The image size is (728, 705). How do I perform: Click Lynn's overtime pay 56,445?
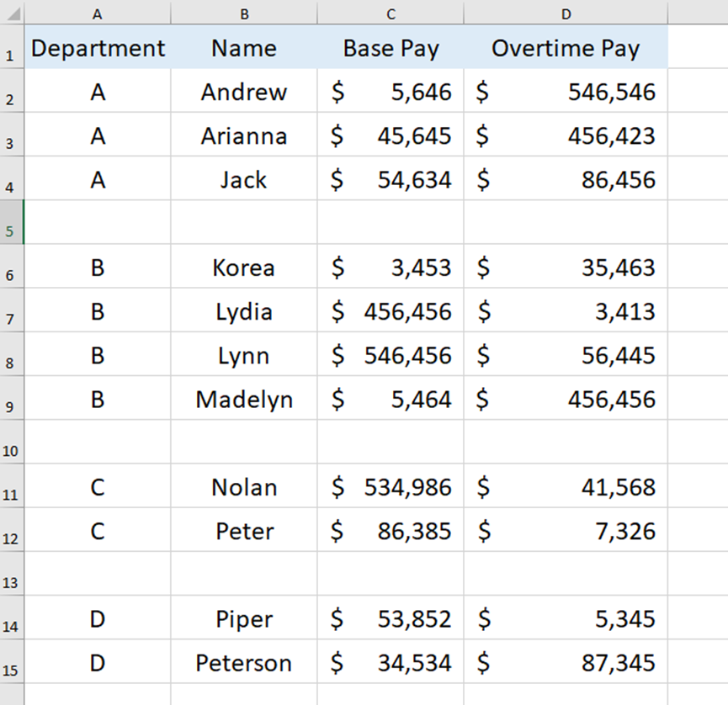(566, 354)
